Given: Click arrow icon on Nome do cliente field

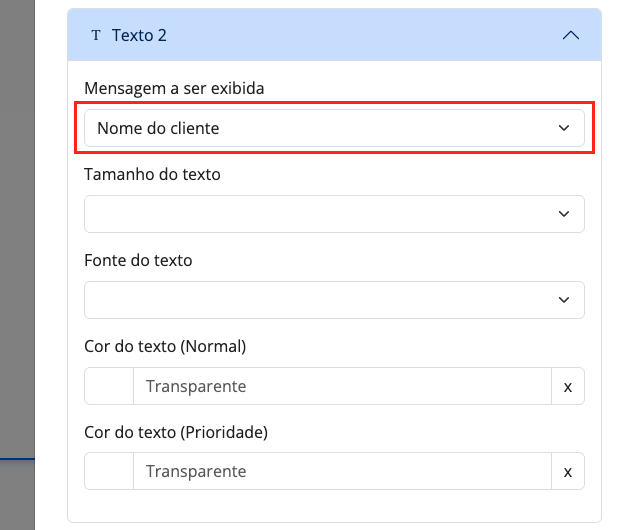Looking at the screenshot, I should tap(564, 128).
